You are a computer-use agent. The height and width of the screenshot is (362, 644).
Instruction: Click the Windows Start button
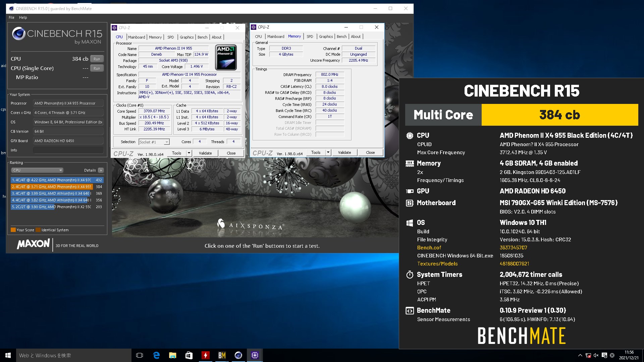pos(8,355)
